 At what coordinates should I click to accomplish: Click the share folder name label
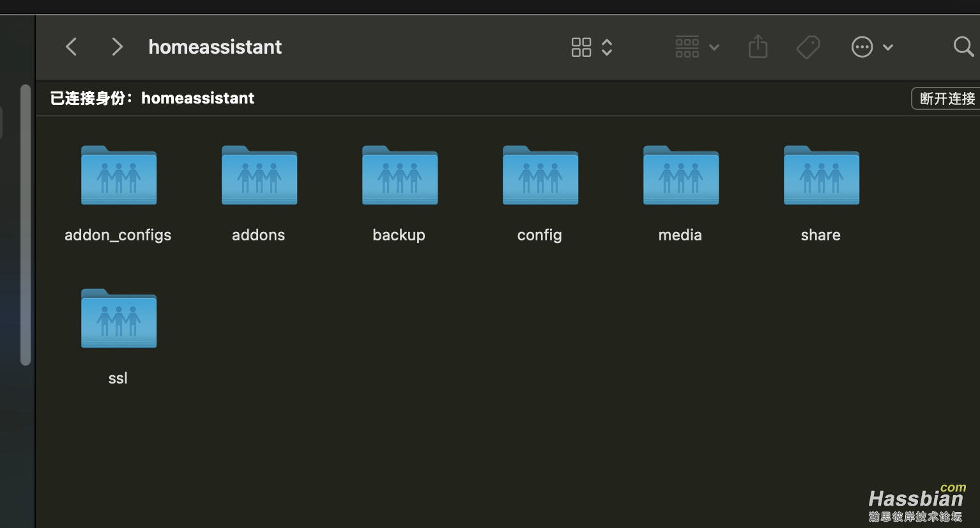tap(821, 235)
